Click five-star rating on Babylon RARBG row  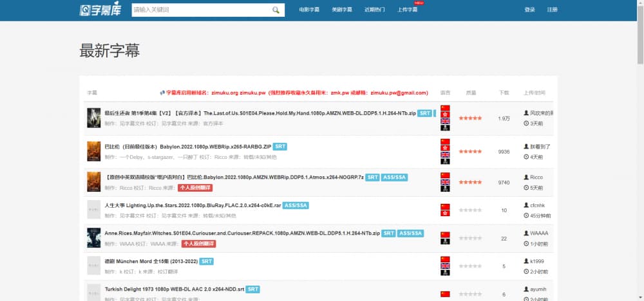coord(470,151)
